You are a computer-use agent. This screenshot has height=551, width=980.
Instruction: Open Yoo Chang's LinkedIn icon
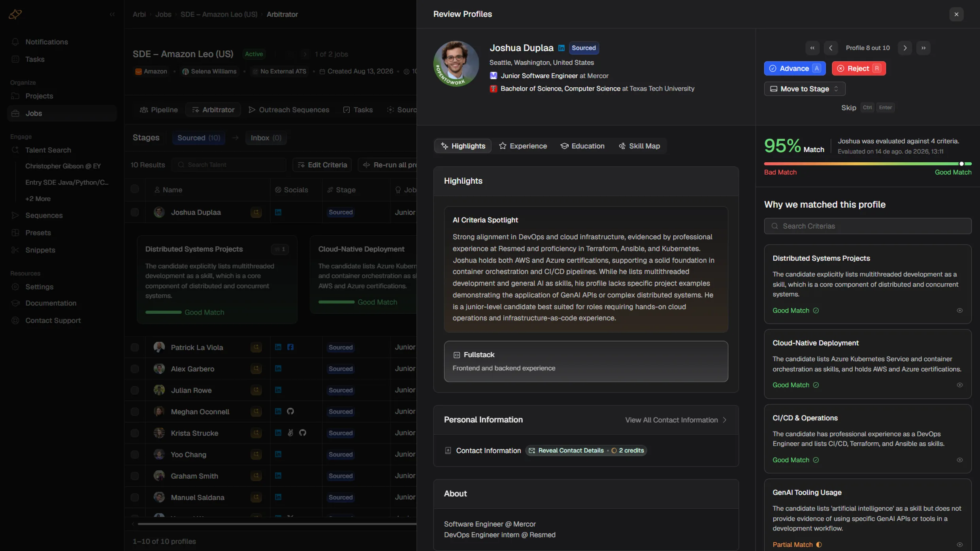278,454
